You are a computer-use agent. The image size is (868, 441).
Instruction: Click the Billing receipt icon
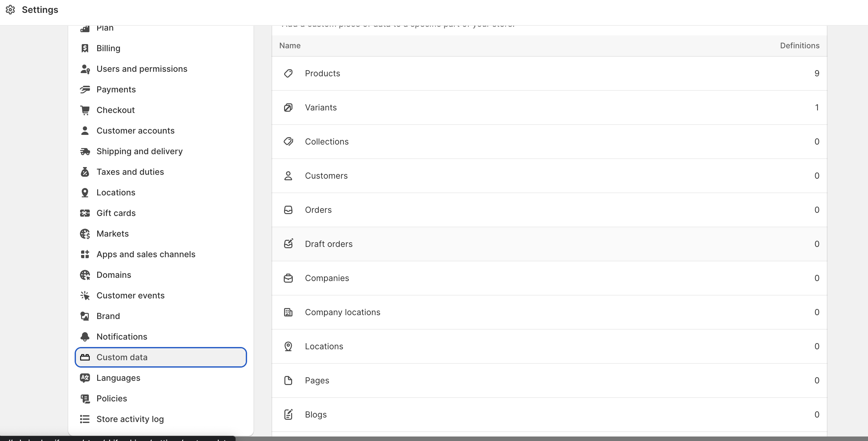(85, 48)
